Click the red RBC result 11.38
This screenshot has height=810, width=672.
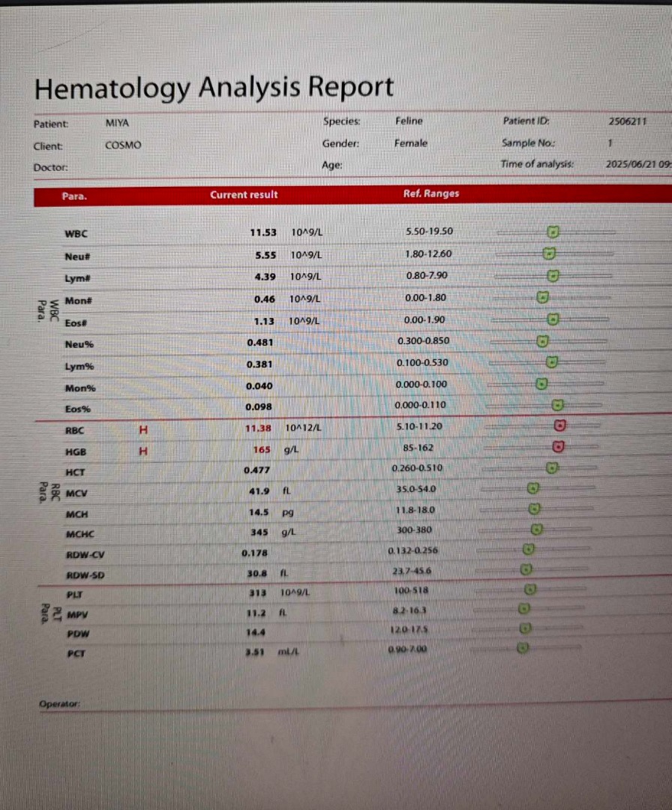click(258, 428)
